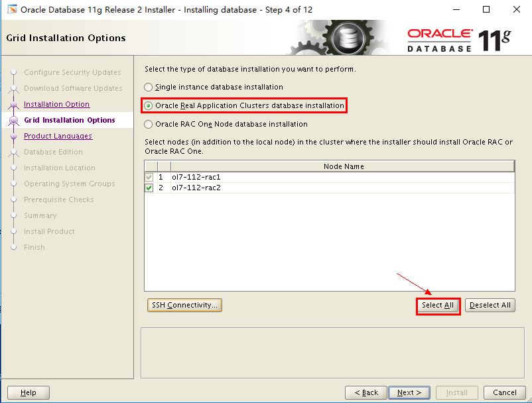Select Oracle RAC One Node database installation
The width and height of the screenshot is (532, 403).
(149, 125)
